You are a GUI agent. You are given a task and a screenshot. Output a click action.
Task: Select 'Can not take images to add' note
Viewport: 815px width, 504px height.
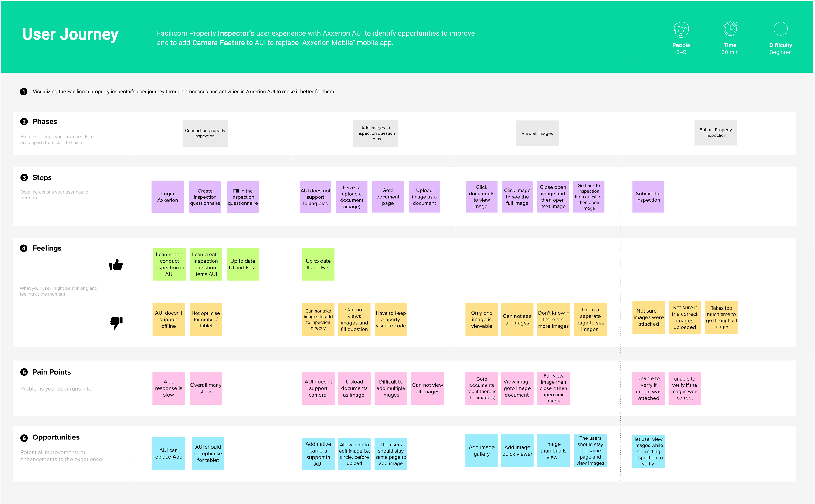(x=318, y=319)
